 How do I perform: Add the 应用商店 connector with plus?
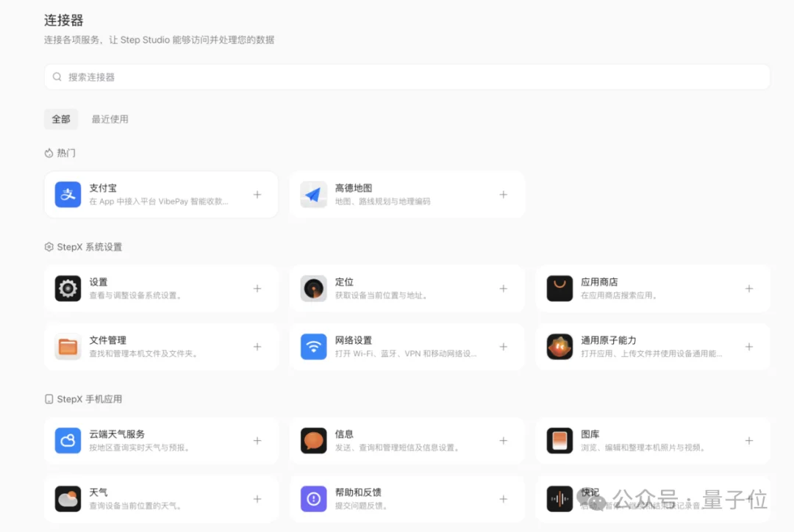tap(749, 289)
